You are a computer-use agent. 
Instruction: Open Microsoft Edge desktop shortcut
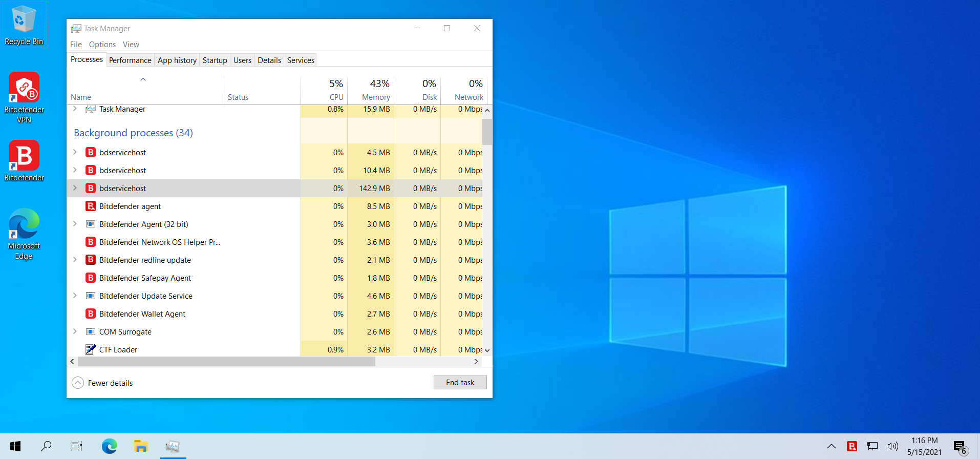click(x=24, y=234)
